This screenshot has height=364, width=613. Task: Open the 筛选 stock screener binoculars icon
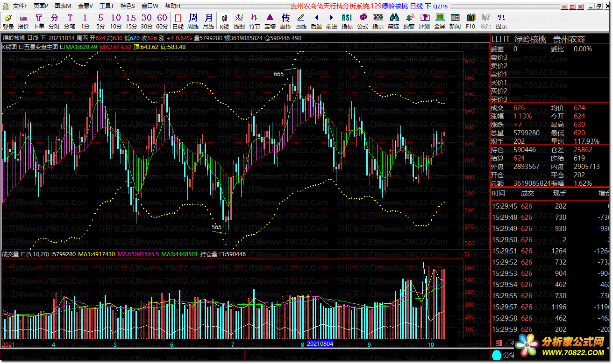(393, 21)
